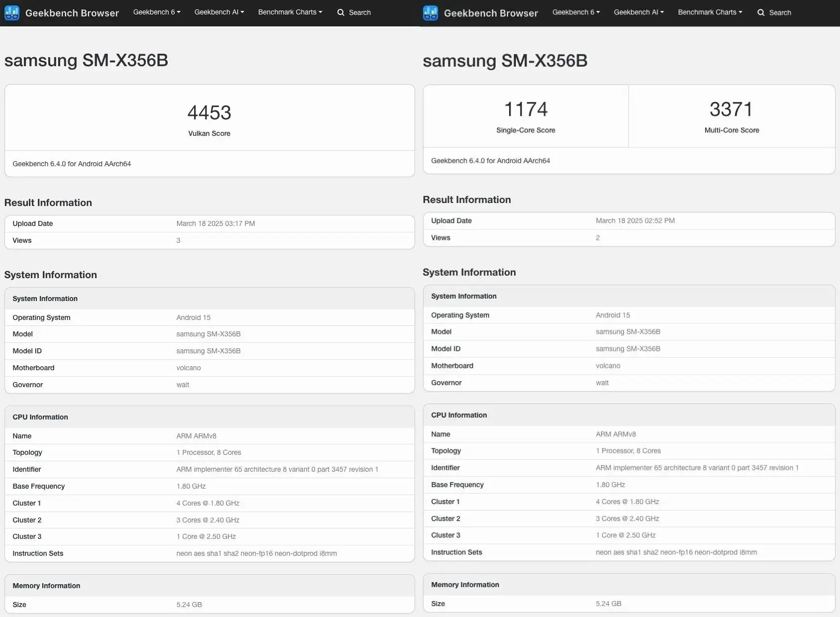Click Cluster 1 value 4 Cores, left page

pyautogui.click(x=208, y=504)
